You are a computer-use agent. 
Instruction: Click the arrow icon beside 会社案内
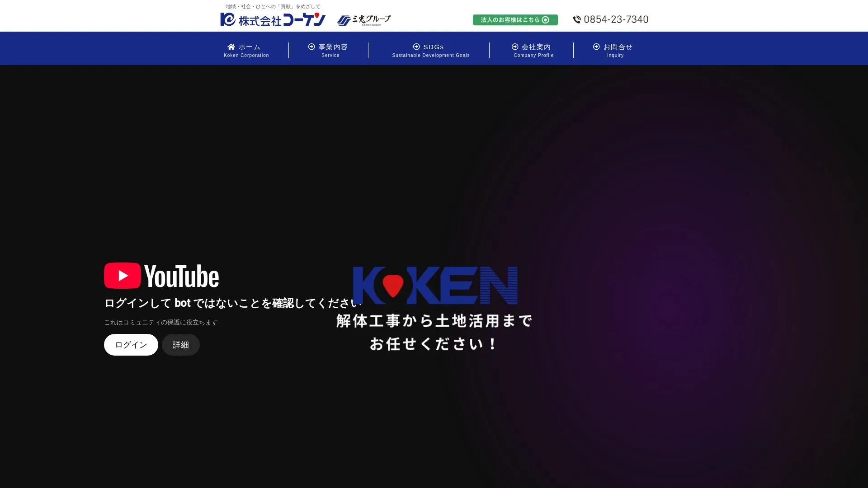pos(515,47)
